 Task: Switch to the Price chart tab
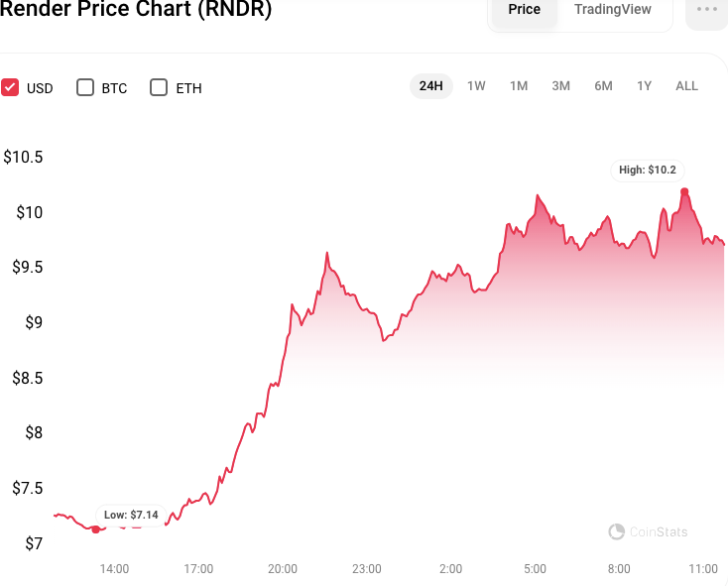tap(524, 10)
